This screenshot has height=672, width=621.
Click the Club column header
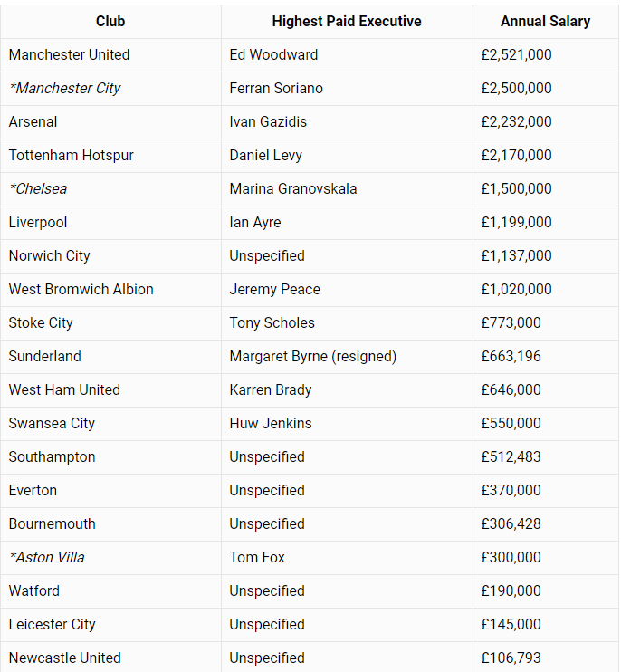click(110, 22)
